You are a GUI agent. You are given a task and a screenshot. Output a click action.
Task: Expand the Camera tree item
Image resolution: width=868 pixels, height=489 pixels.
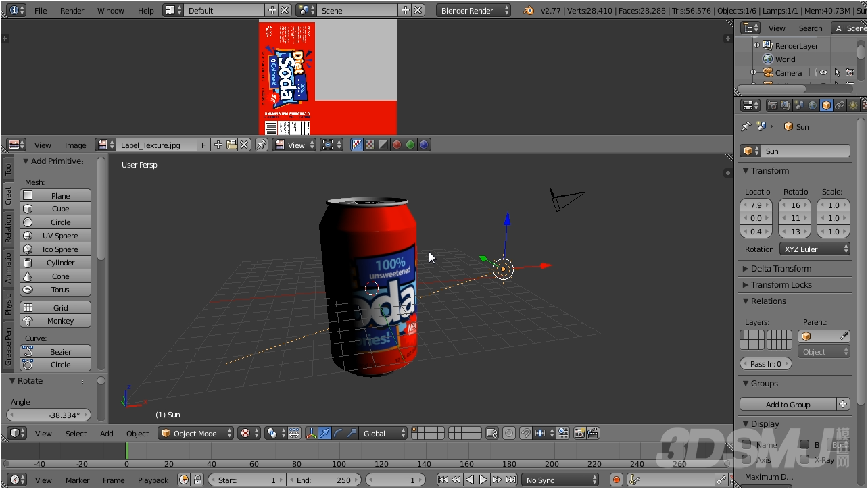click(753, 72)
